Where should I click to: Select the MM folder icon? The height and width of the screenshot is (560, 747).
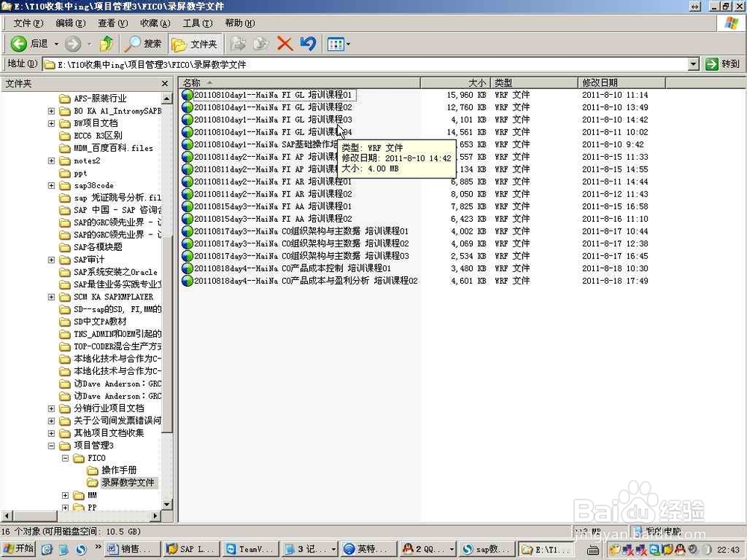click(78, 495)
